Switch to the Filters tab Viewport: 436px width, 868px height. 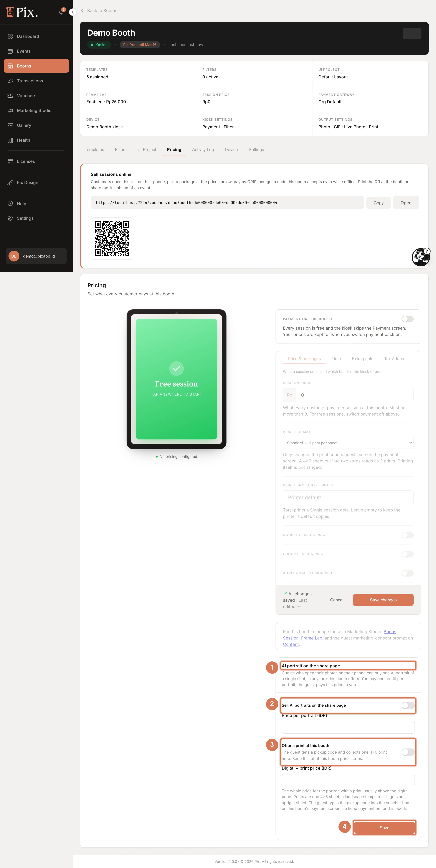121,150
